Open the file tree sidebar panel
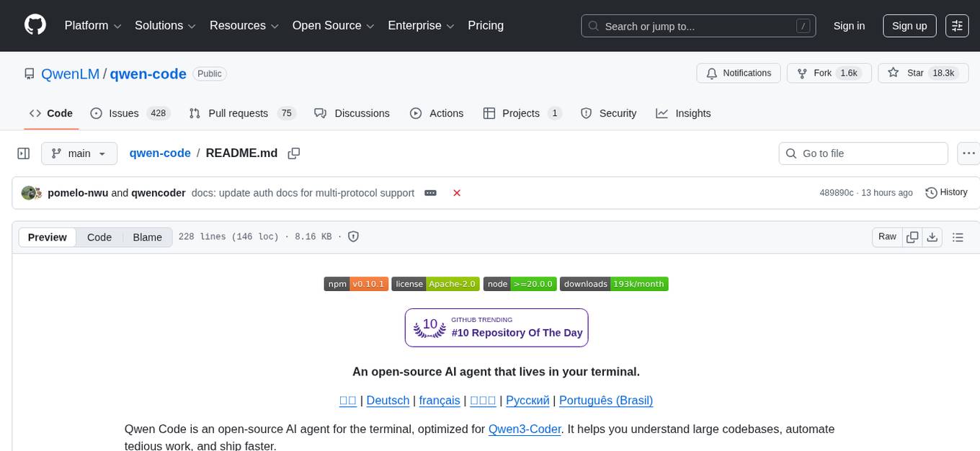980x451 pixels. (x=23, y=153)
